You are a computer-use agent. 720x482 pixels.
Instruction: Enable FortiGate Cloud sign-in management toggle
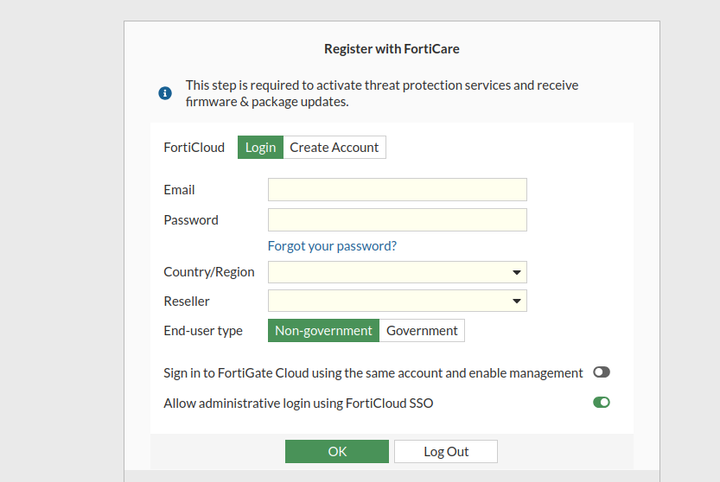[601, 372]
